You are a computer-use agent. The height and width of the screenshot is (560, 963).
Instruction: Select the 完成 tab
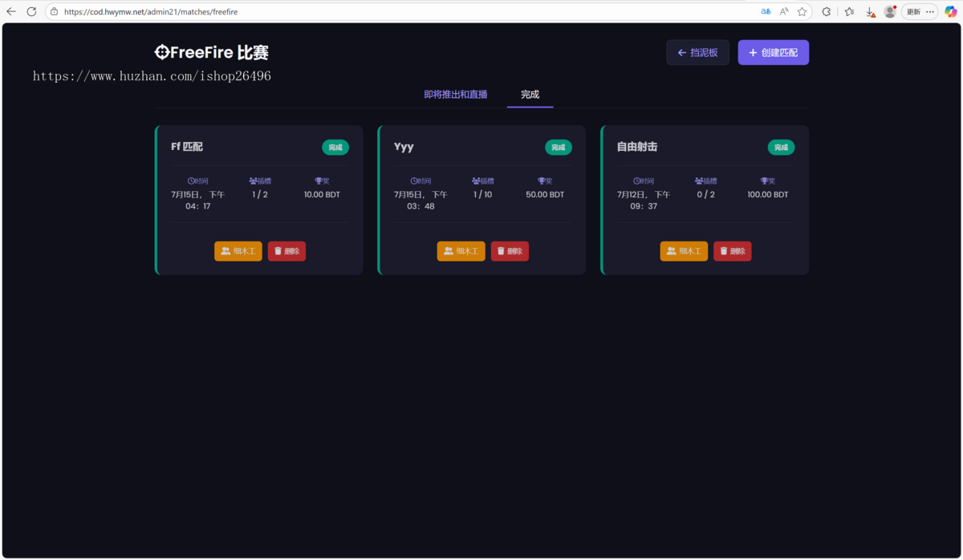(x=530, y=94)
